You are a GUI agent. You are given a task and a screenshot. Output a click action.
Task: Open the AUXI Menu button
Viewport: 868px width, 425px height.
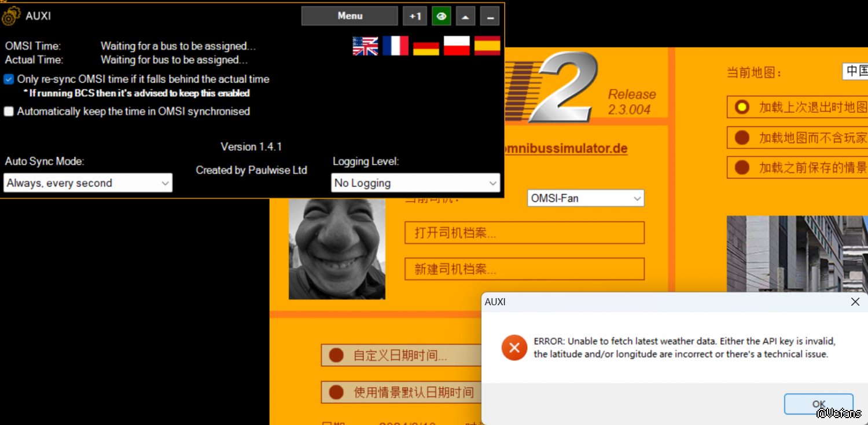coord(350,16)
